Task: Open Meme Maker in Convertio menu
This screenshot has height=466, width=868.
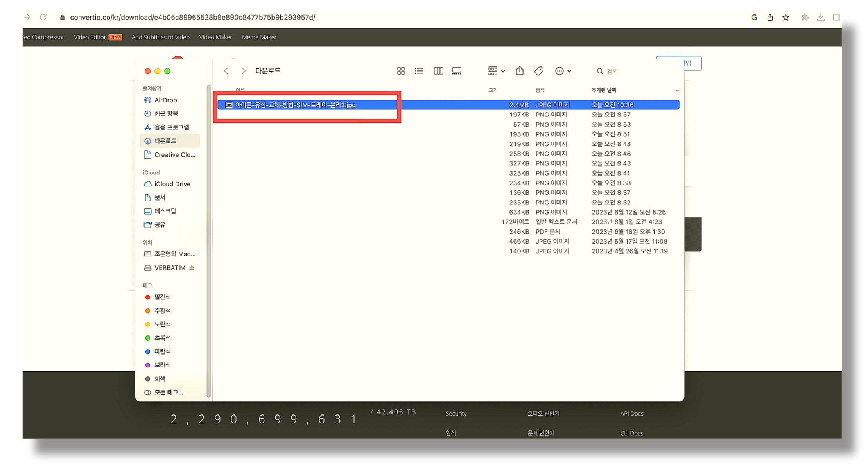Action: click(259, 37)
